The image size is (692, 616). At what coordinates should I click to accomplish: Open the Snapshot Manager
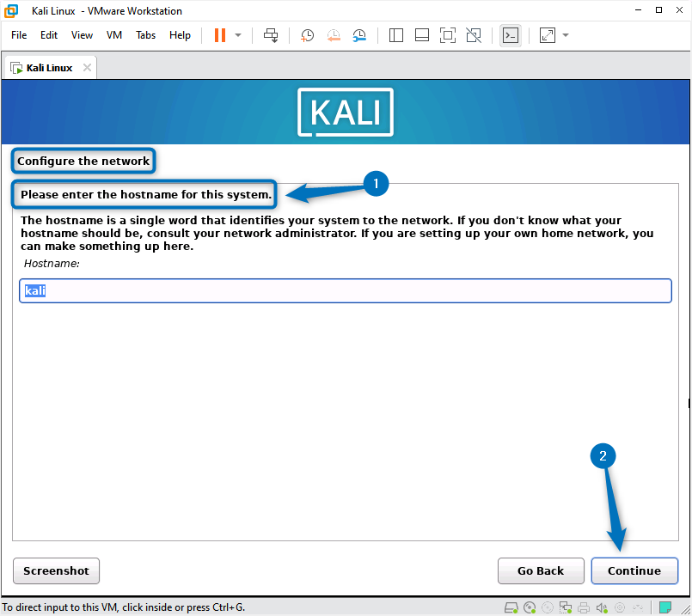coord(359,35)
